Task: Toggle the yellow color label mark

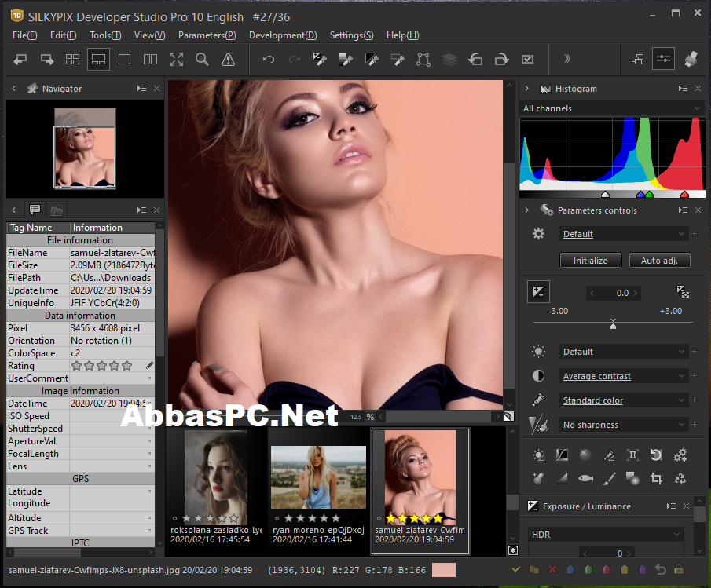Action: tap(625, 569)
